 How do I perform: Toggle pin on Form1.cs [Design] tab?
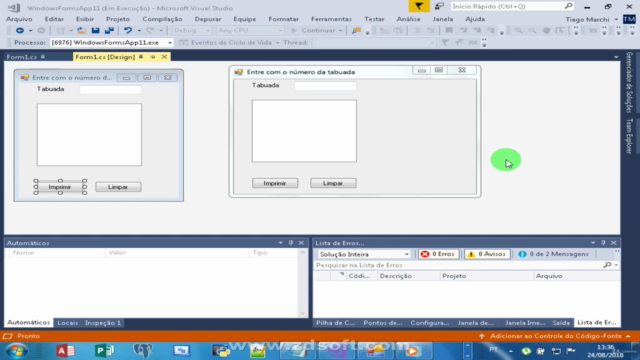pos(153,57)
